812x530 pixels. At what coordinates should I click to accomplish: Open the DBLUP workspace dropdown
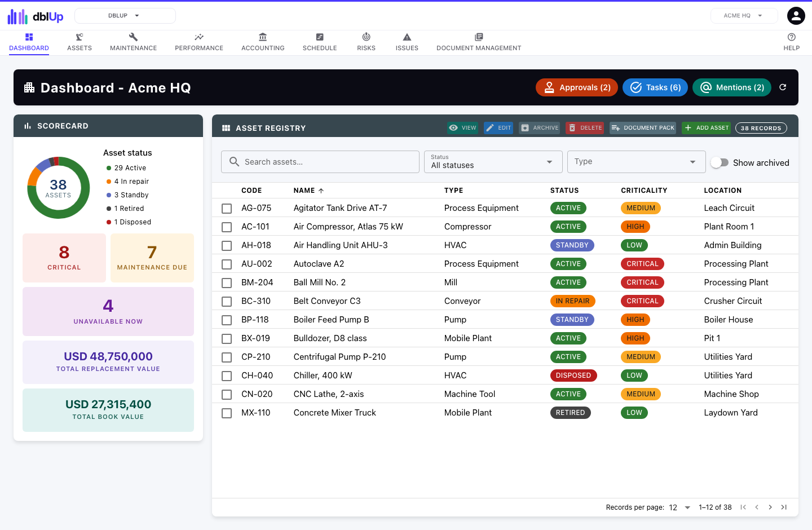(x=125, y=16)
